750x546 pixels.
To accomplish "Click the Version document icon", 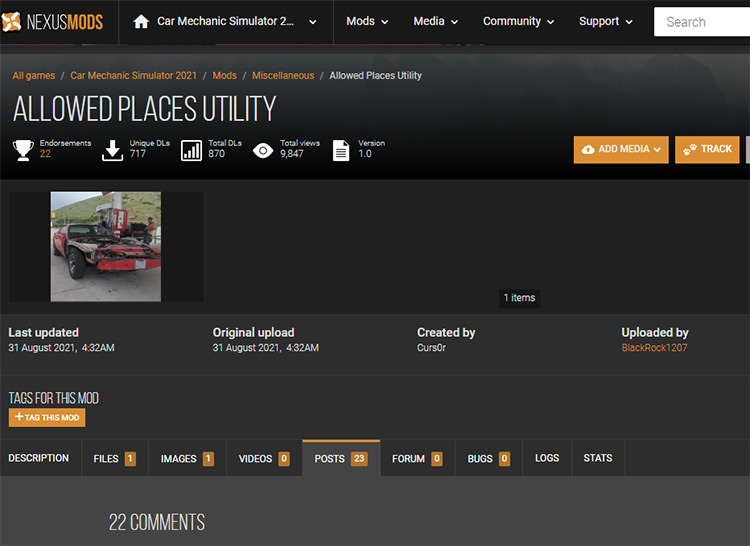I will pyautogui.click(x=341, y=150).
